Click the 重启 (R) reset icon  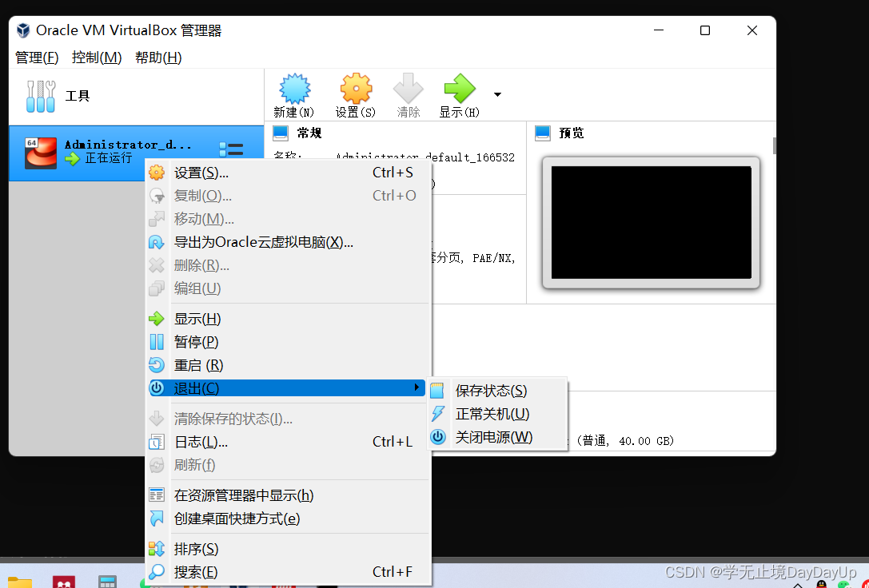pos(157,365)
